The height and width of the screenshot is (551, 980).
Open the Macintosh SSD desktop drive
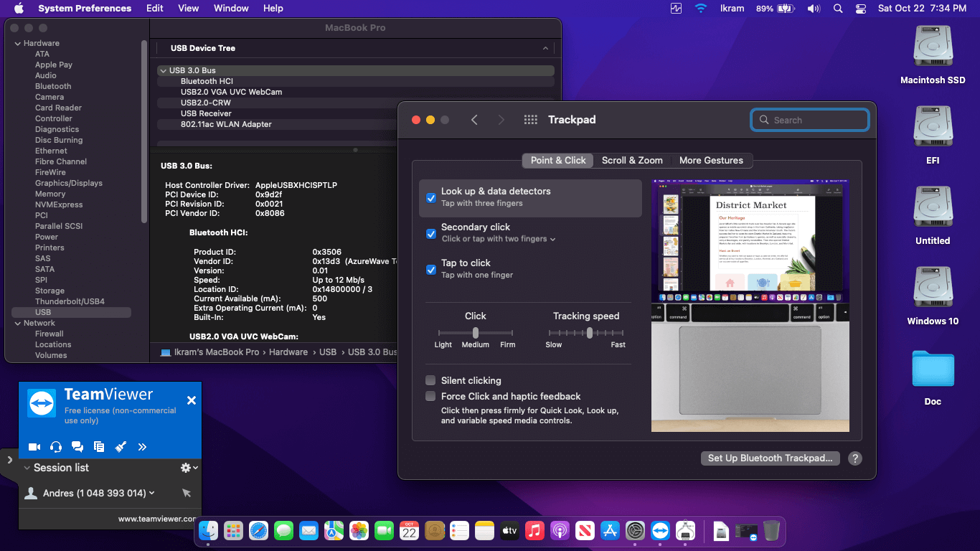[x=933, y=47]
